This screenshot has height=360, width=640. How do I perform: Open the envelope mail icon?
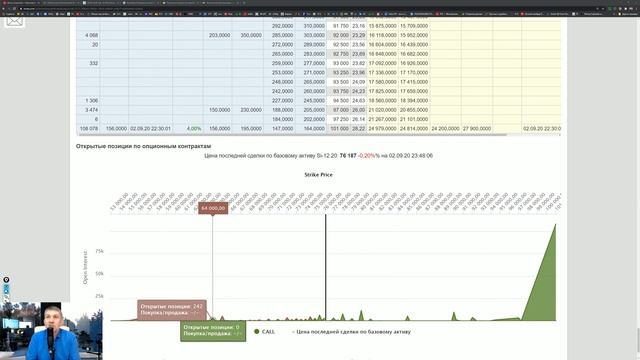tap(14, 21)
